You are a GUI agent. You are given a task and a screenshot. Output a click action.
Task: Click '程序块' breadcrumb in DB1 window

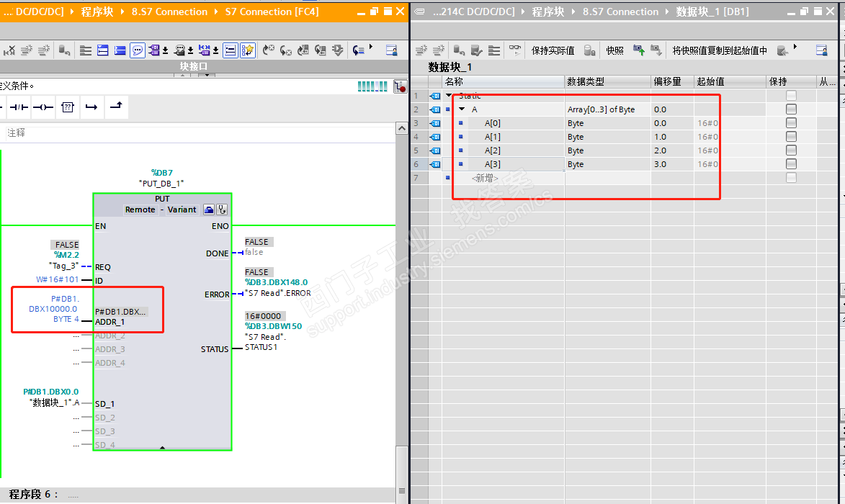(x=548, y=12)
